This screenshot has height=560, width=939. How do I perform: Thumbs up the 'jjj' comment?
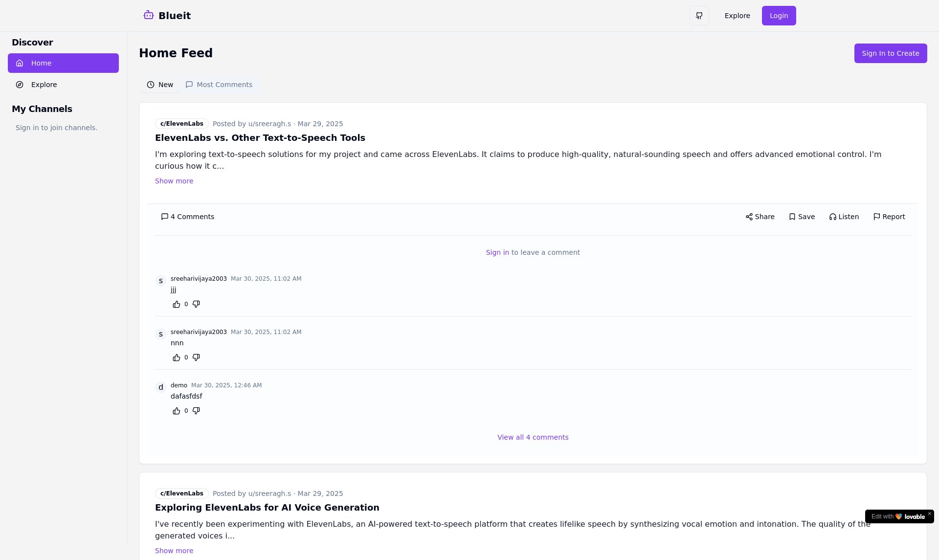pyautogui.click(x=177, y=304)
